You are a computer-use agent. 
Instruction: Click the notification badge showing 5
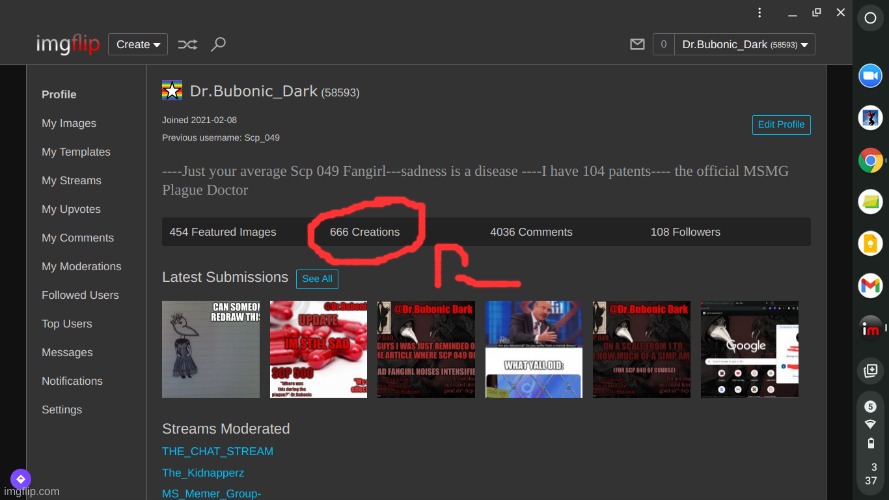point(870,406)
